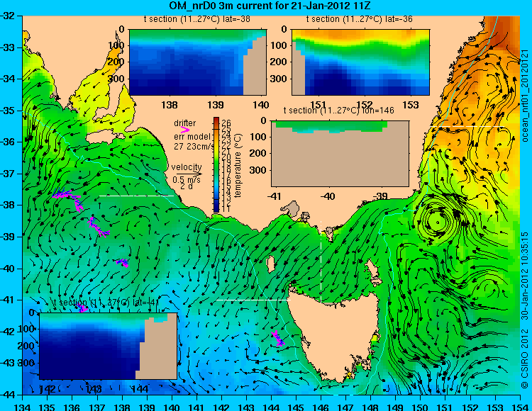This screenshot has height=411, width=532.
Task: Click the '154' longitude axis label
Action: pyautogui.click(x=519, y=407)
